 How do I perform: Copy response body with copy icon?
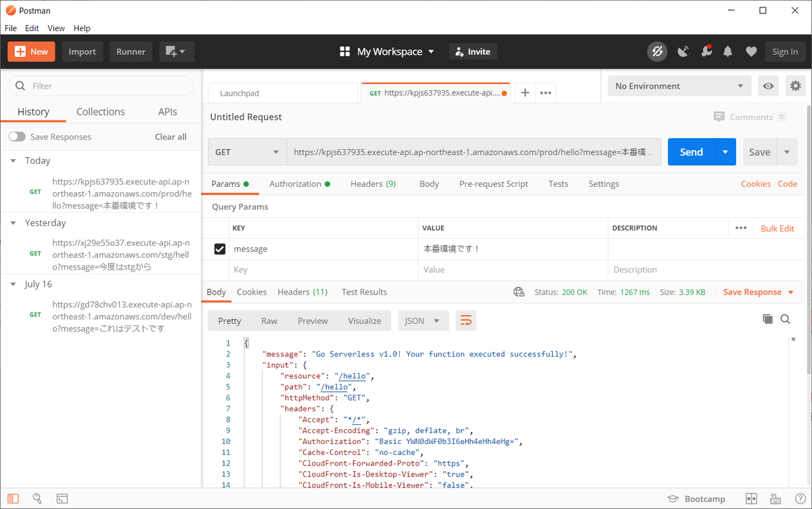pyautogui.click(x=767, y=319)
